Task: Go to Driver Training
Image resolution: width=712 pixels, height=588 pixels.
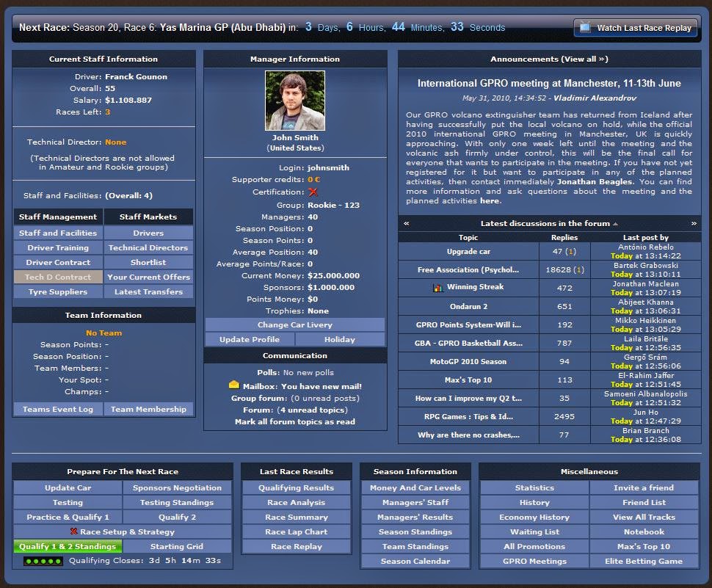Action: pos(58,247)
